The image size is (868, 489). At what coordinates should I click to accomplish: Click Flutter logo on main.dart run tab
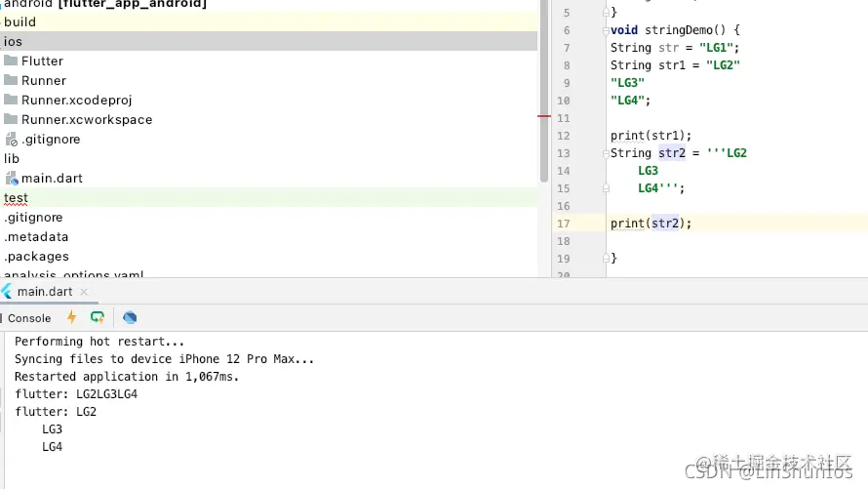point(7,291)
